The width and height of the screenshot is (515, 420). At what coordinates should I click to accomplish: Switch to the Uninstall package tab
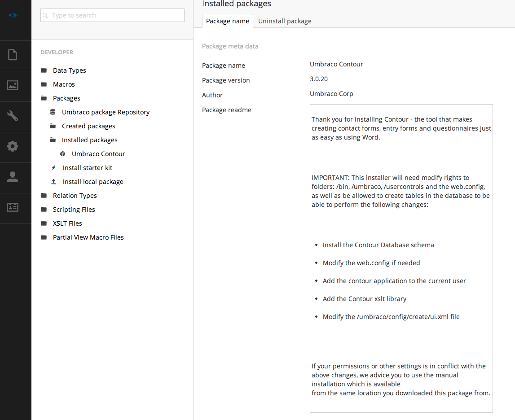pos(285,21)
